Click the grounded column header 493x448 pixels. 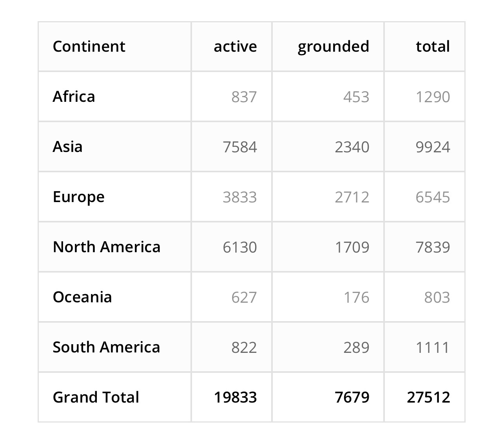pos(333,47)
